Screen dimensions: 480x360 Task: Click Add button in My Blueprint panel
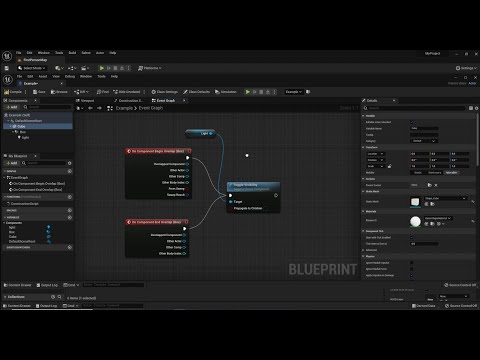(12, 163)
